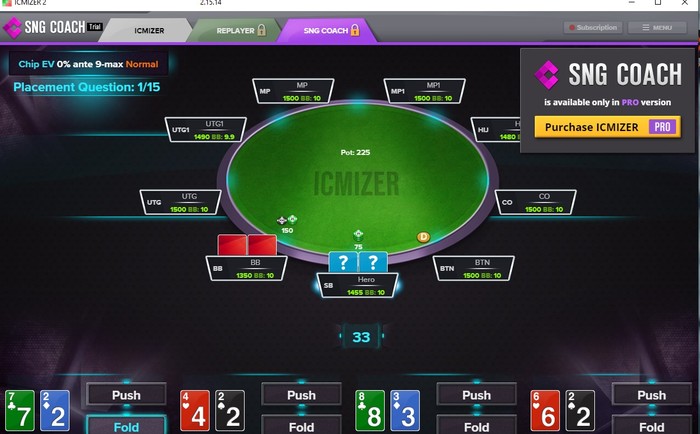Choose Push for the 7-2 hand
Viewport: 700px width, 434px height.
pos(126,395)
